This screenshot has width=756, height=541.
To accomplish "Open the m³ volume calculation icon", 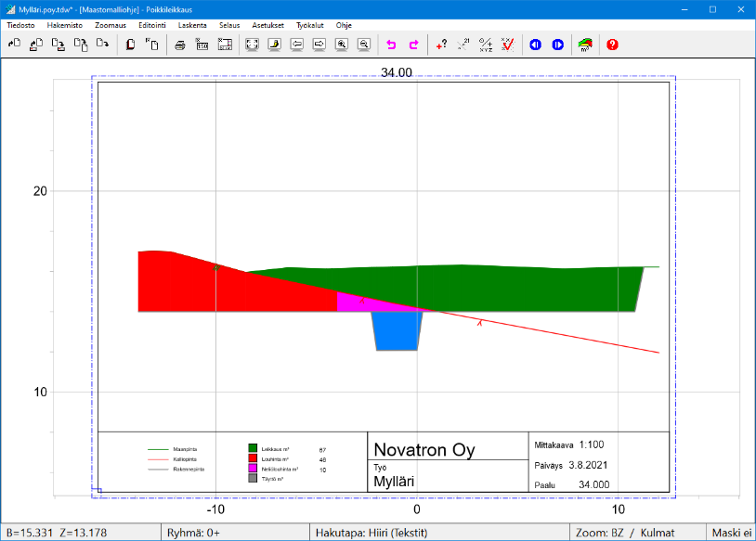I will coord(585,45).
